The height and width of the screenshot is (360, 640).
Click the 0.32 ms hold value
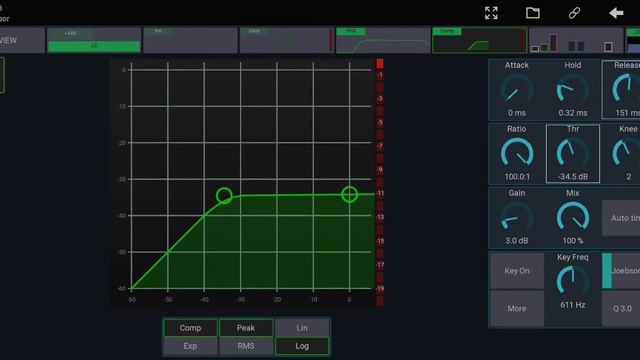(573, 113)
